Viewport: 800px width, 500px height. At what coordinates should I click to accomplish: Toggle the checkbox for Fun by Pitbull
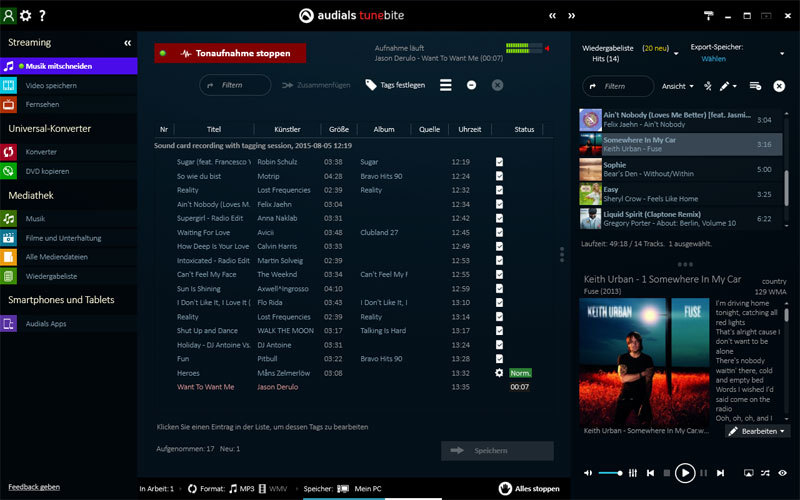[499, 358]
